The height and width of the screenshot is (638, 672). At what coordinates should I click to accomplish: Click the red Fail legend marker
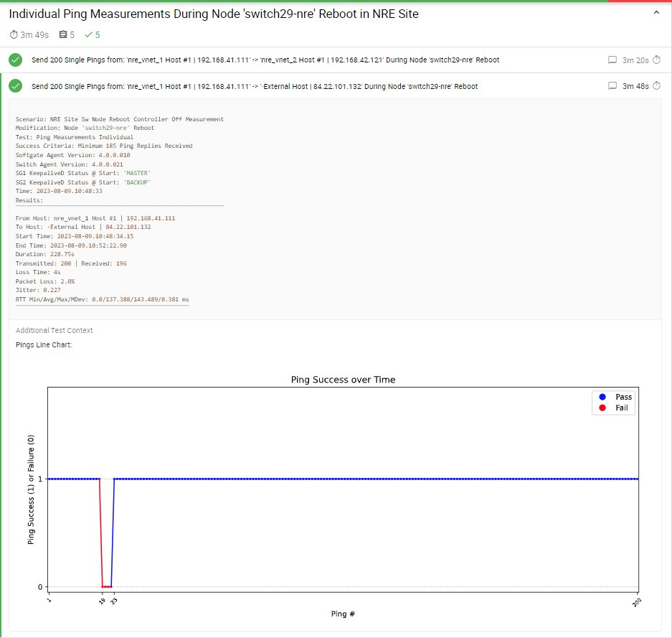click(602, 408)
